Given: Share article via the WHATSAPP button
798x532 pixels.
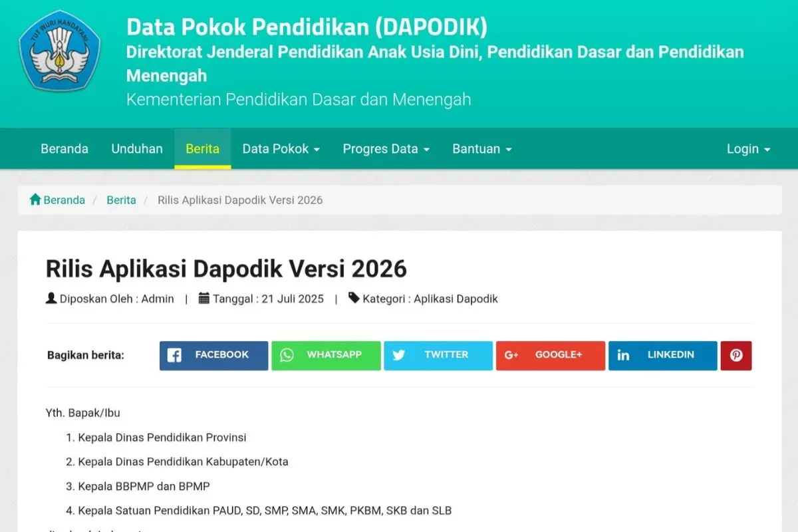Looking at the screenshot, I should pyautogui.click(x=326, y=355).
